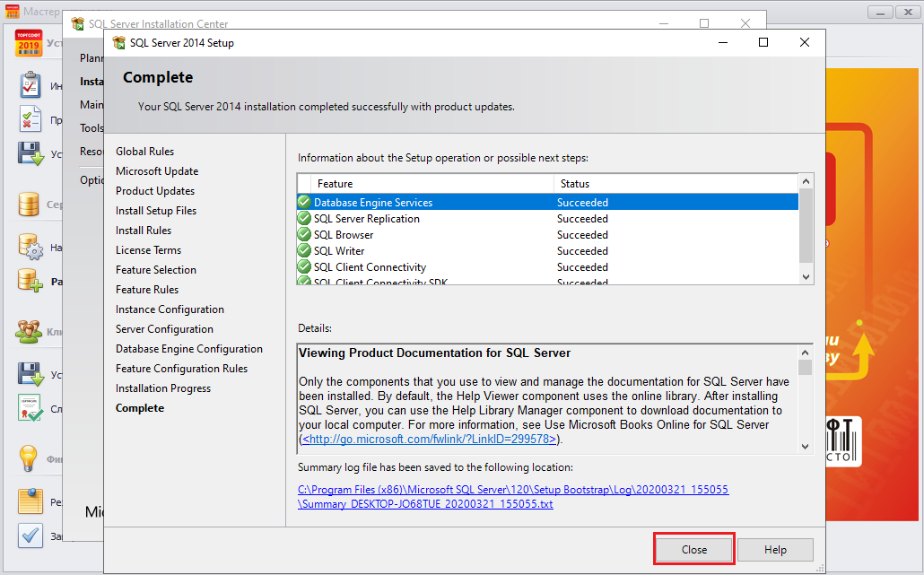Click green check icon beside SQL Browser
This screenshot has width=924, height=575.
pyautogui.click(x=304, y=235)
